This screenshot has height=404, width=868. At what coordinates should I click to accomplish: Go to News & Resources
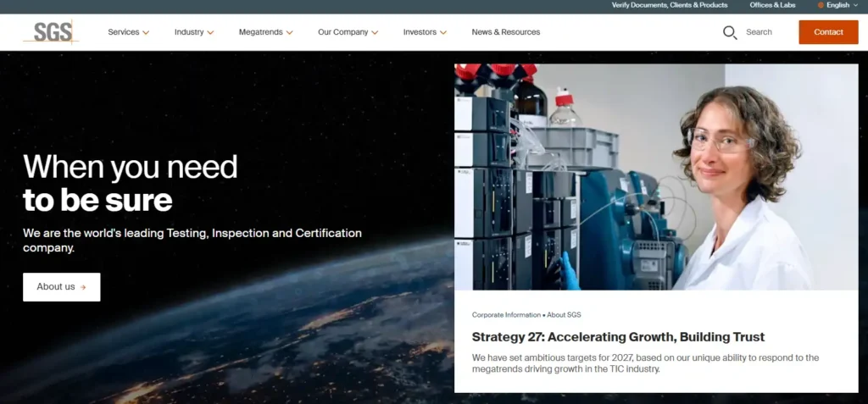click(506, 32)
